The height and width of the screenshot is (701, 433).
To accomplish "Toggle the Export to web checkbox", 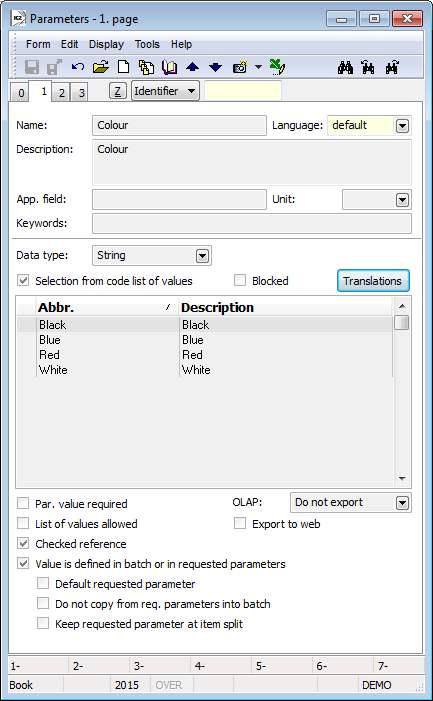I will pyautogui.click(x=240, y=524).
